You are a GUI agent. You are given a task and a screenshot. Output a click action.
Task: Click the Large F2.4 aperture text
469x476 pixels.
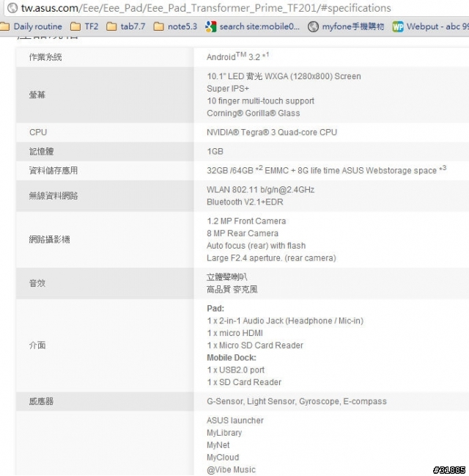coord(272,258)
